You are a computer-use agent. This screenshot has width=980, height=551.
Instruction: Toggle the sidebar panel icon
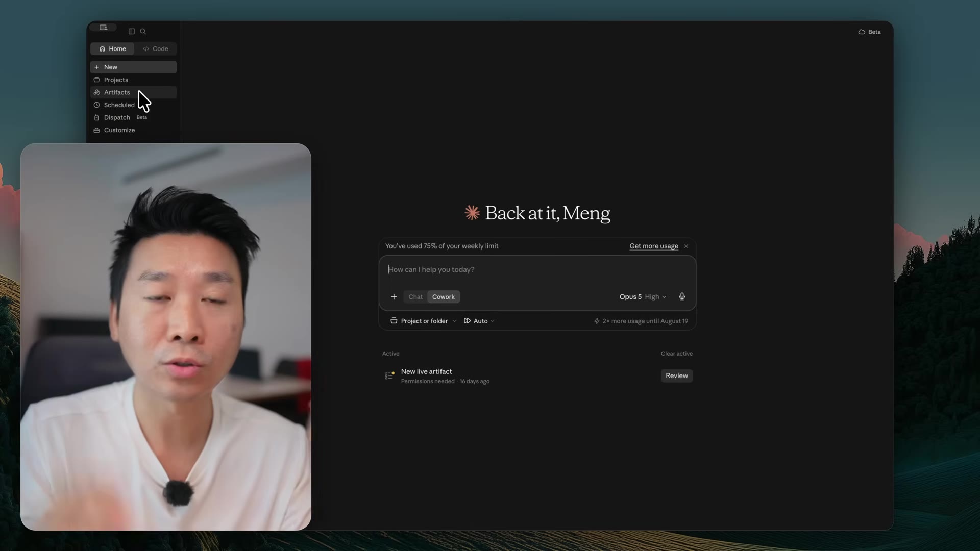[x=131, y=32]
